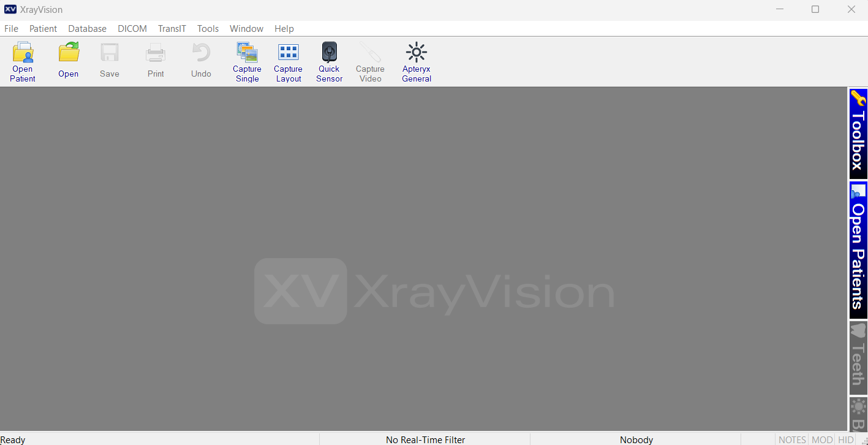Click the No Real-Time Filter status
Viewport: 868px width, 445px height.
click(x=425, y=439)
